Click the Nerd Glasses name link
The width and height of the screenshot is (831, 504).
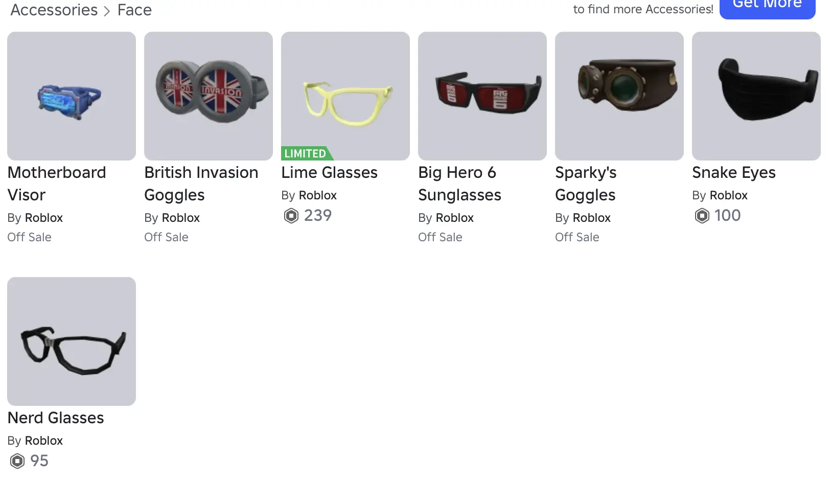pos(56,418)
